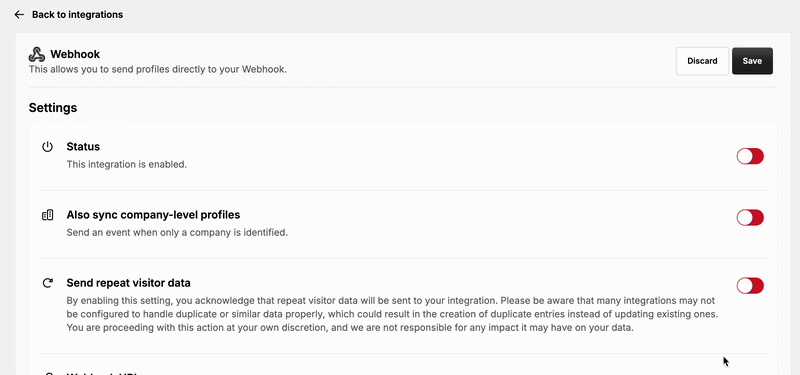Image resolution: width=800 pixels, height=375 pixels.
Task: Toggle 'Also sync company-level profiles' switch
Action: tap(750, 217)
